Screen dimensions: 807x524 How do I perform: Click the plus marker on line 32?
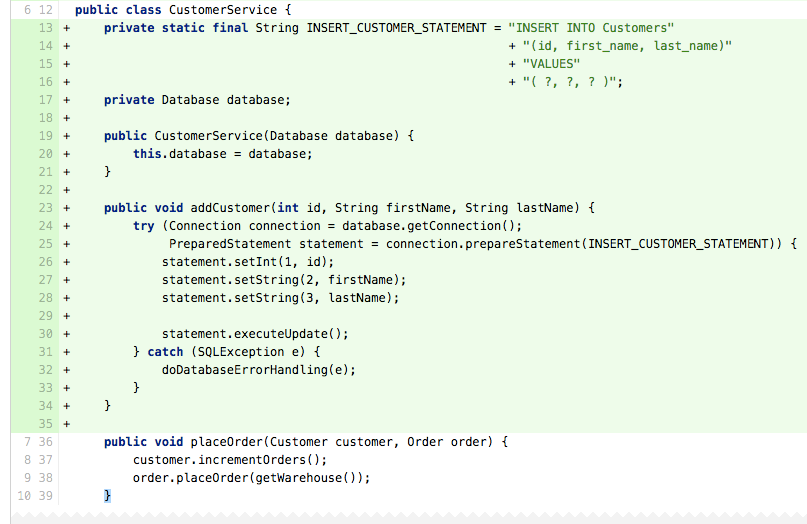66,371
